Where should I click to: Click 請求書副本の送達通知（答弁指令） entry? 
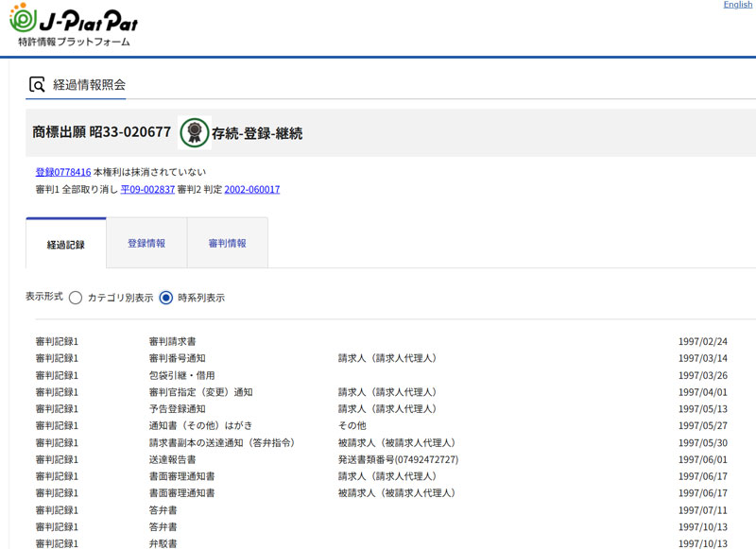click(222, 442)
